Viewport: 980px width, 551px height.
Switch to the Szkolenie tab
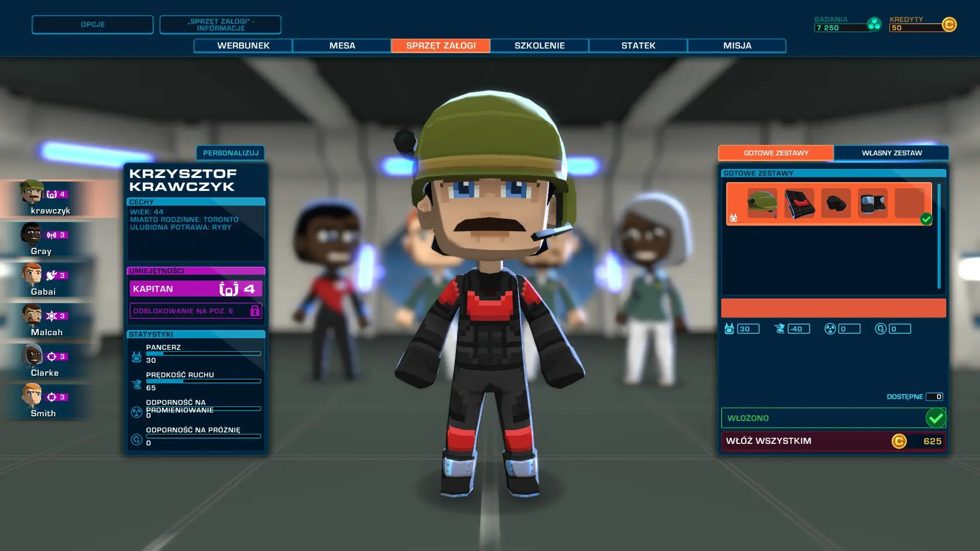pyautogui.click(x=539, y=45)
